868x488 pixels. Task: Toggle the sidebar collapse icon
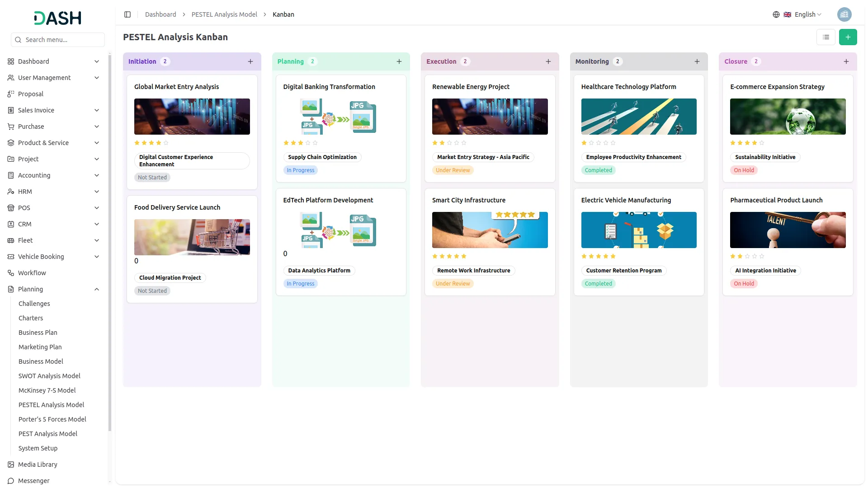[127, 14]
